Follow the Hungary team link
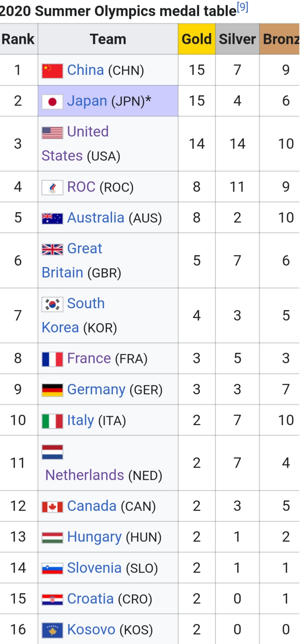This screenshot has height=644, width=300. coord(94,537)
